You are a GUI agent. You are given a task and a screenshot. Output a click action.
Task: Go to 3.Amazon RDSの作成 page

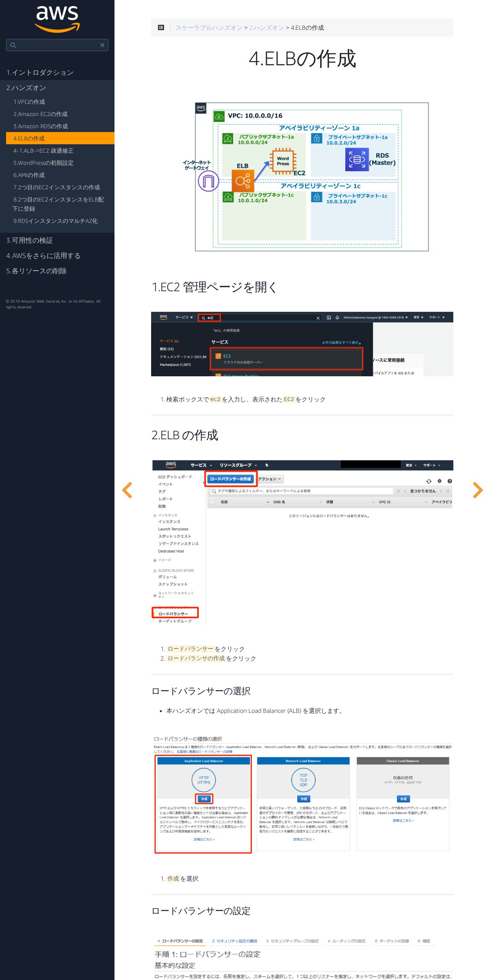pos(41,126)
